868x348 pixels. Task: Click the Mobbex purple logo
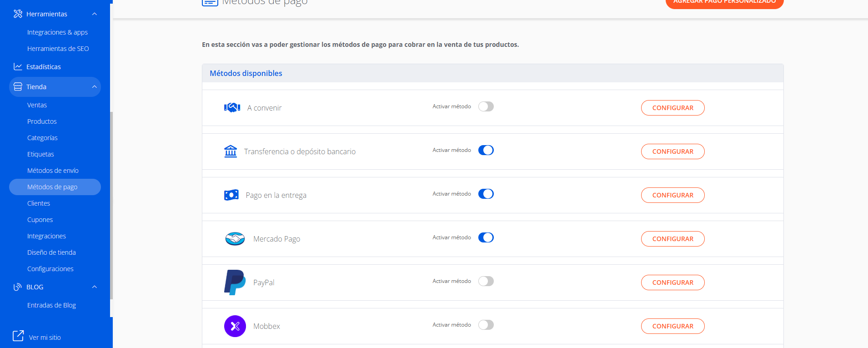(235, 326)
